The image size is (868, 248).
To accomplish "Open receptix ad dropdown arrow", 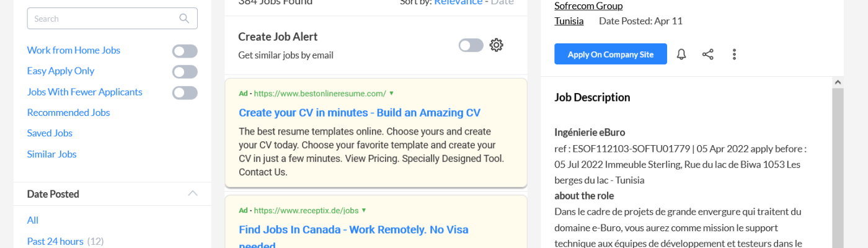I will pyautogui.click(x=364, y=210).
